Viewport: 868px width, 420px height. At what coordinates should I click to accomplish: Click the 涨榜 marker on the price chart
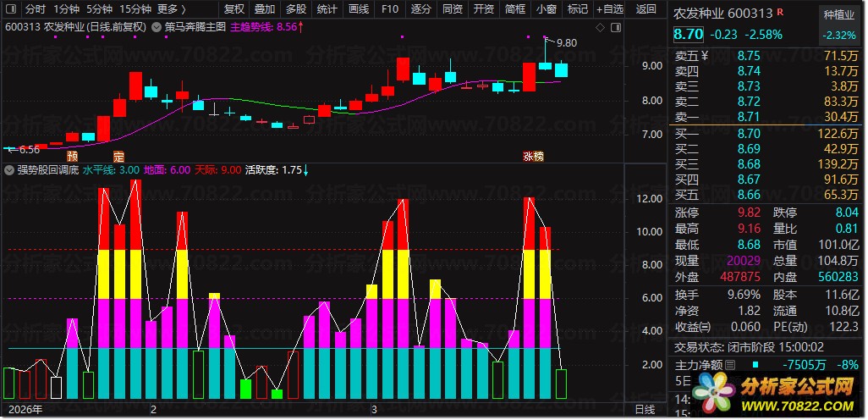point(534,157)
